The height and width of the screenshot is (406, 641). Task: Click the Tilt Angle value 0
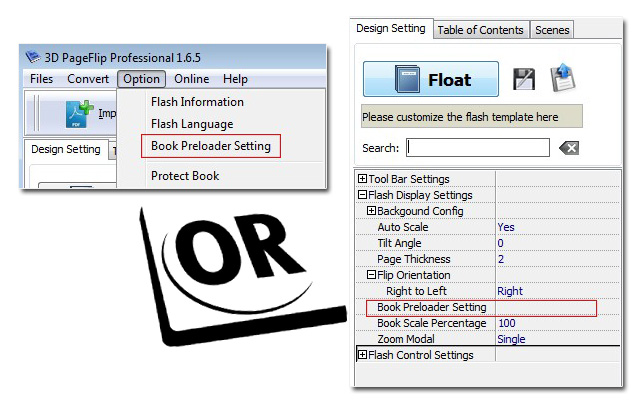click(500, 243)
